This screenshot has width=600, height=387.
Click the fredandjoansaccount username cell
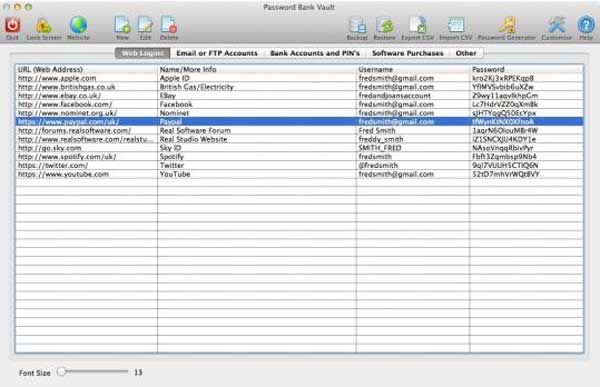(413, 96)
